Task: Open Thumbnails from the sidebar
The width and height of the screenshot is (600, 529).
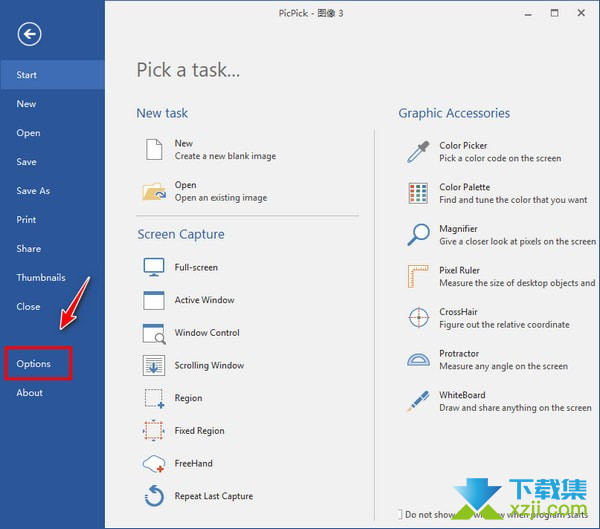Action: tap(41, 278)
